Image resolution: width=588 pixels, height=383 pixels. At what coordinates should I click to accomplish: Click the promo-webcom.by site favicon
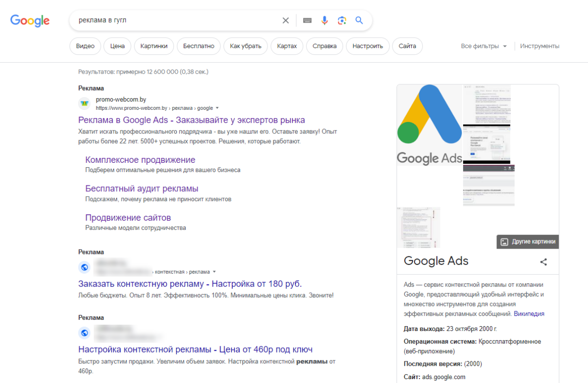click(x=84, y=103)
